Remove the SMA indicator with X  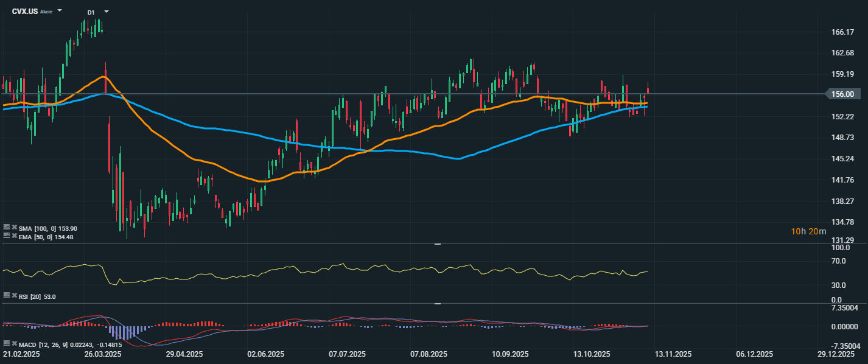coord(14,227)
